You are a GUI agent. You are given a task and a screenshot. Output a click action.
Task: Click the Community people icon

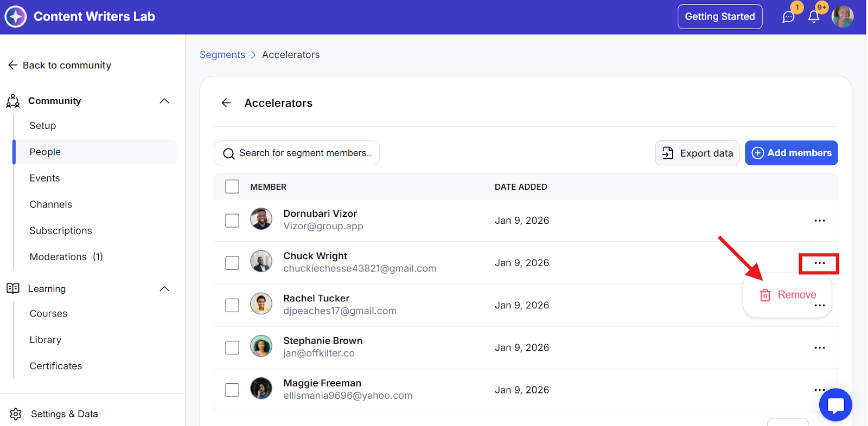tap(13, 101)
